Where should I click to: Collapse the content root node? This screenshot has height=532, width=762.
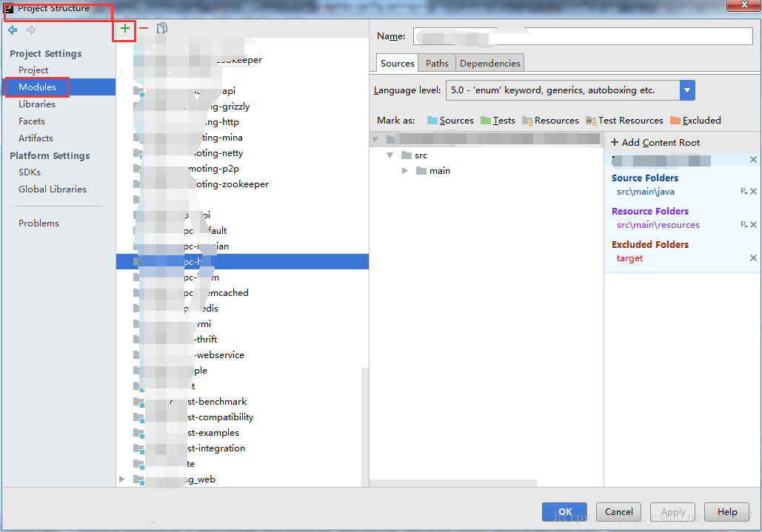tap(375, 140)
